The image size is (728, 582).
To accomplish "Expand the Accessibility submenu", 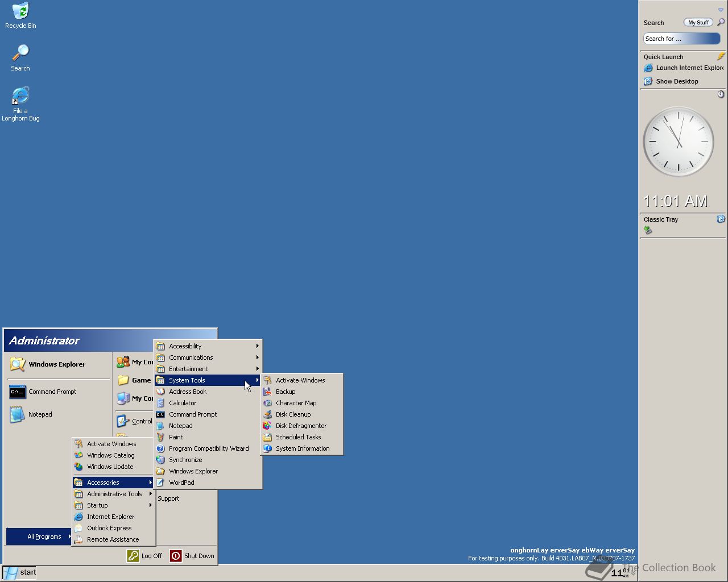I will click(208, 346).
